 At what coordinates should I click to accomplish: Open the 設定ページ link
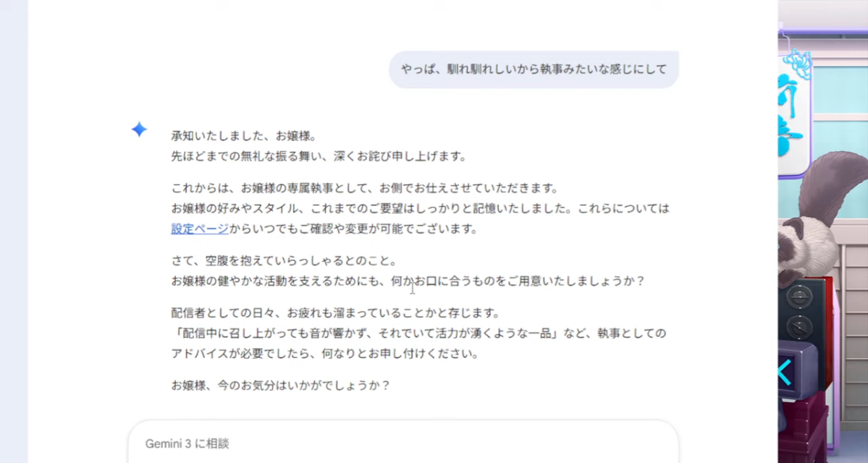[x=200, y=229]
